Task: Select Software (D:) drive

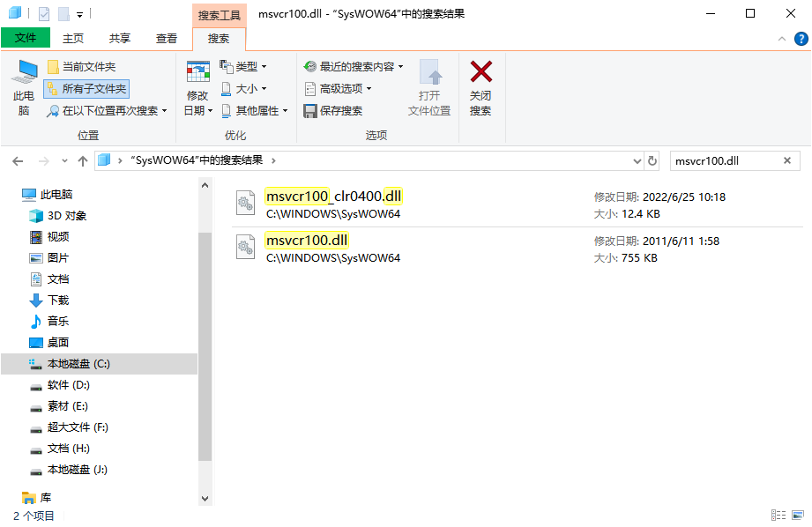Action: click(x=60, y=385)
